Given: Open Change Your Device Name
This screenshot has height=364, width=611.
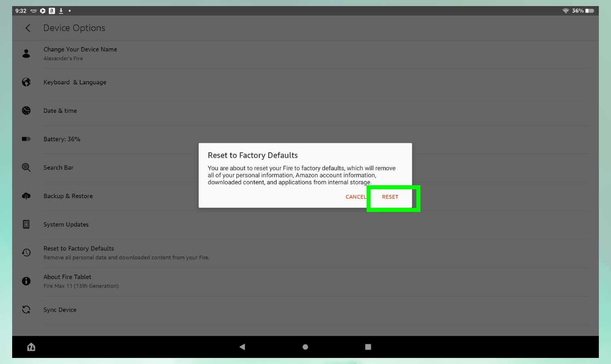Looking at the screenshot, I should point(305,53).
